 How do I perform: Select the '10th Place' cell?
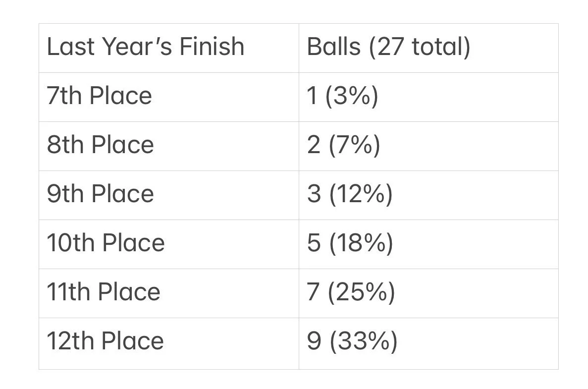[x=169, y=244]
